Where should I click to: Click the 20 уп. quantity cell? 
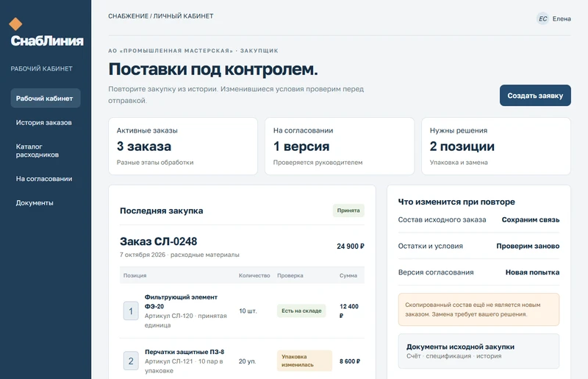[x=248, y=361]
